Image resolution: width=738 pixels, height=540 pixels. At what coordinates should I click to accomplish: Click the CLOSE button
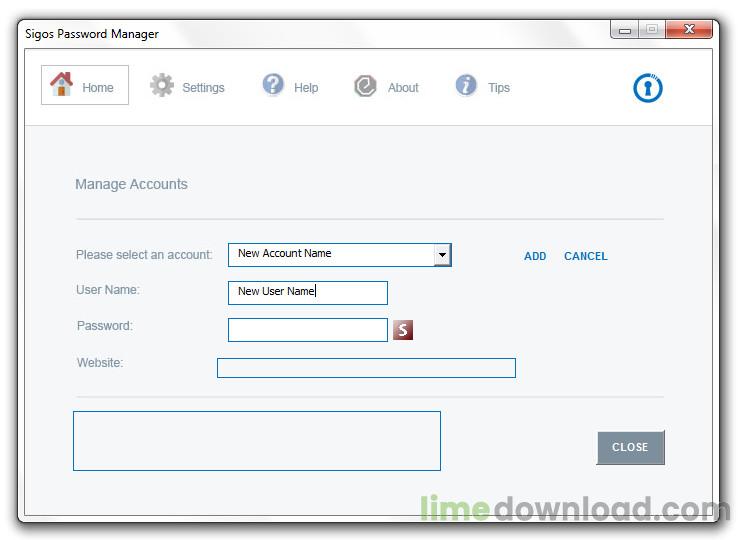coord(631,447)
